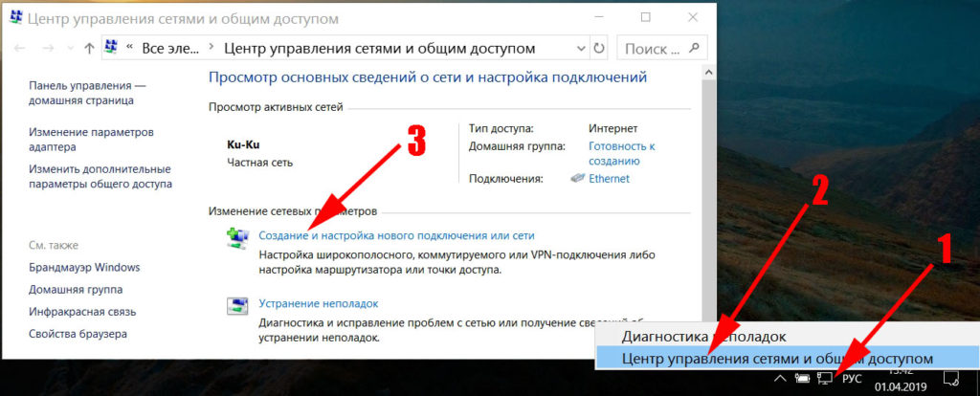
Task: Click the Ethernet connection link
Action: tap(609, 178)
